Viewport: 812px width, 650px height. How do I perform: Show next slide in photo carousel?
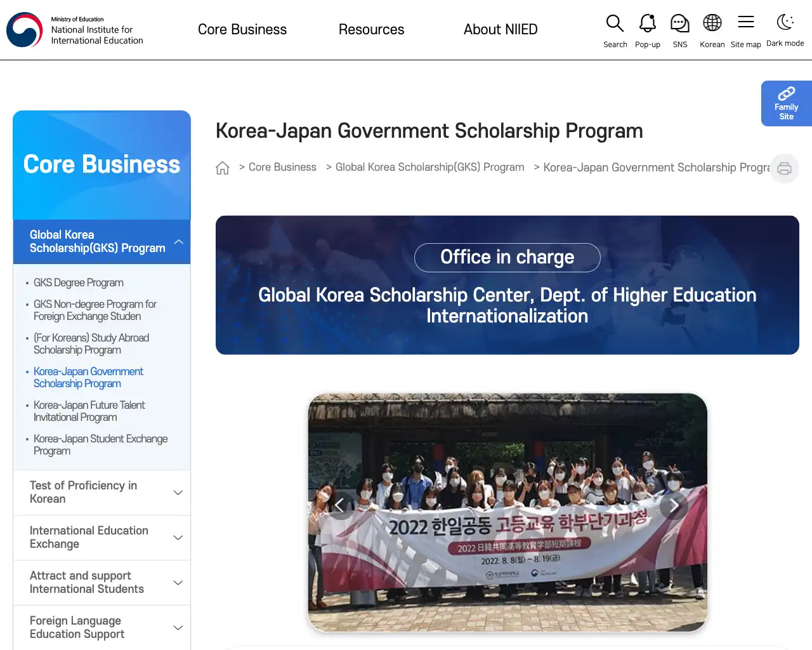[x=674, y=505]
